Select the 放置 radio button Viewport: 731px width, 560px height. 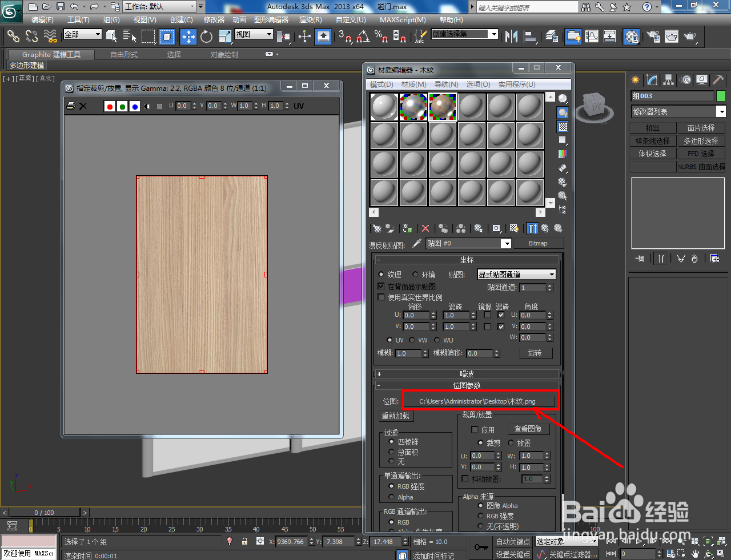pos(511,443)
